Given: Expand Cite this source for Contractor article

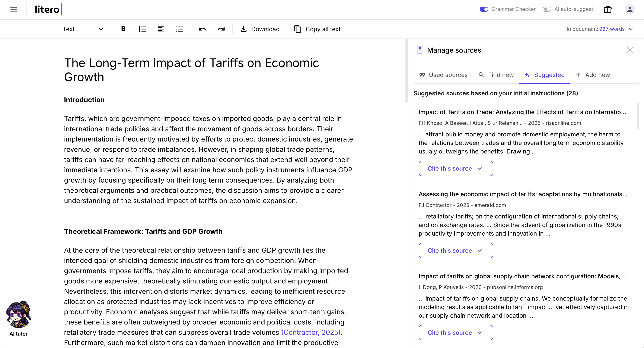Looking at the screenshot, I should pos(456,251).
